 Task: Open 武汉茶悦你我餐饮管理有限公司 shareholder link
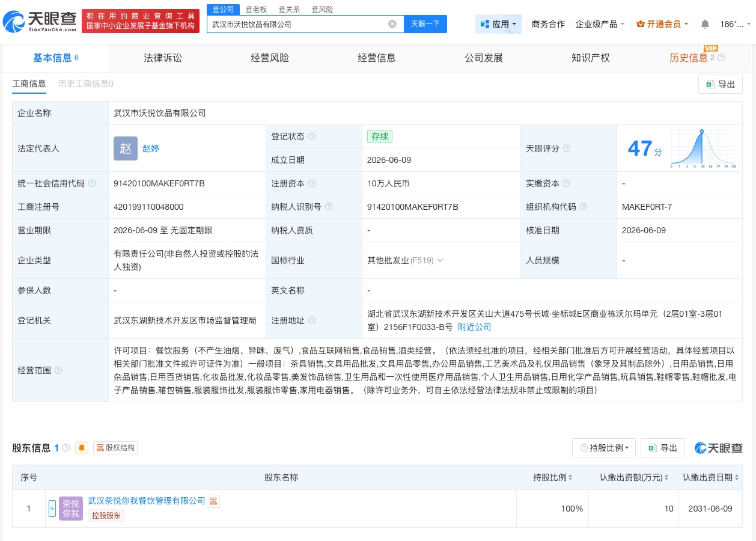[x=147, y=501]
